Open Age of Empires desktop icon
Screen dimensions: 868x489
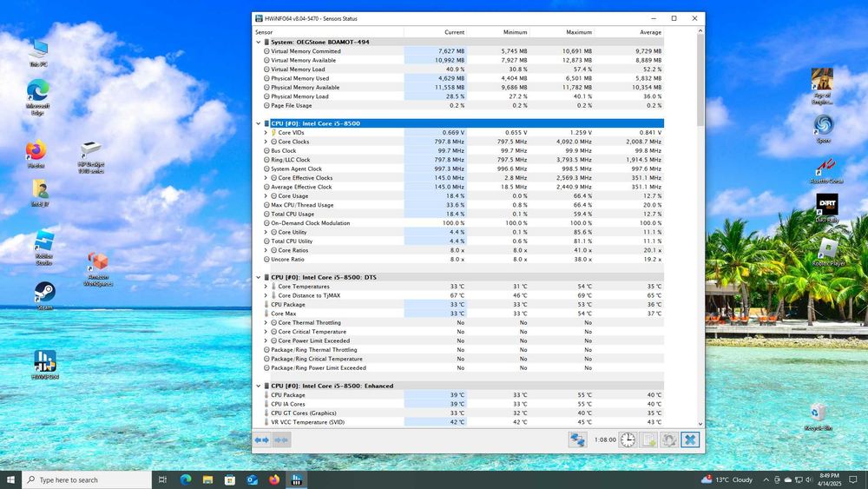pos(822,86)
